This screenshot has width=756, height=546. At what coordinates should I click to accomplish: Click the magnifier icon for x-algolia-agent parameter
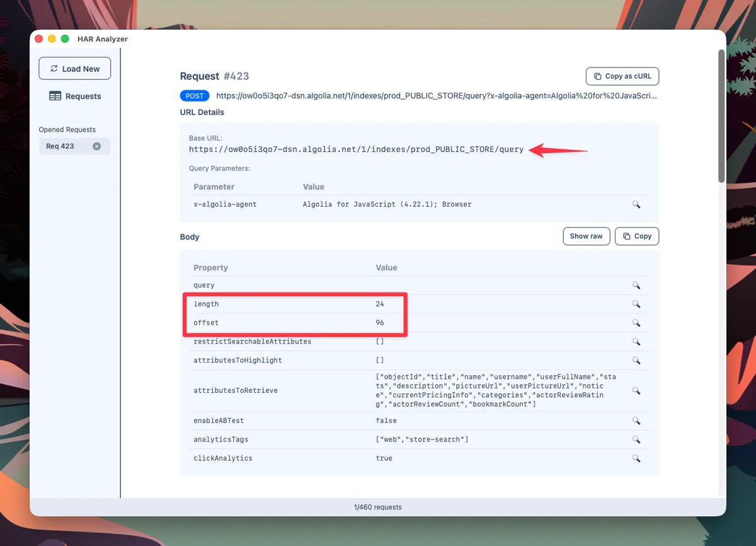[636, 204]
